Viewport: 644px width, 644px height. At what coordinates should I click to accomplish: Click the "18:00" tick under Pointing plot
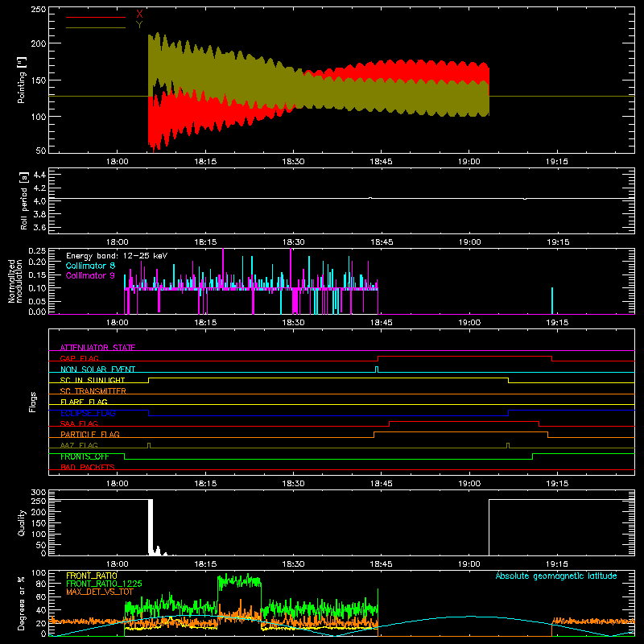[x=118, y=162]
